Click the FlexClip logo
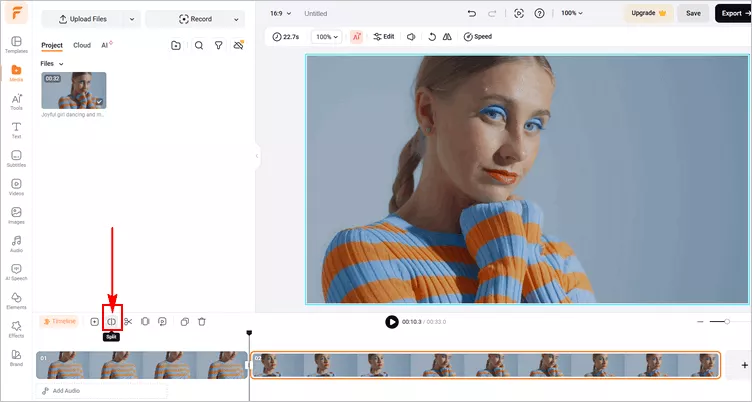The width and height of the screenshot is (752, 402). [17, 13]
